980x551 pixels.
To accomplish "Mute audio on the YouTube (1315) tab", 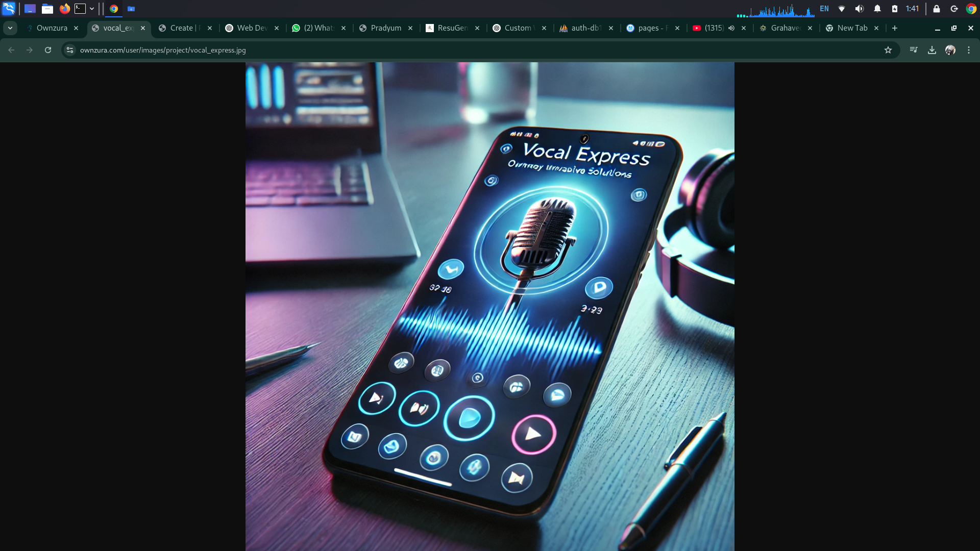I will (x=732, y=28).
